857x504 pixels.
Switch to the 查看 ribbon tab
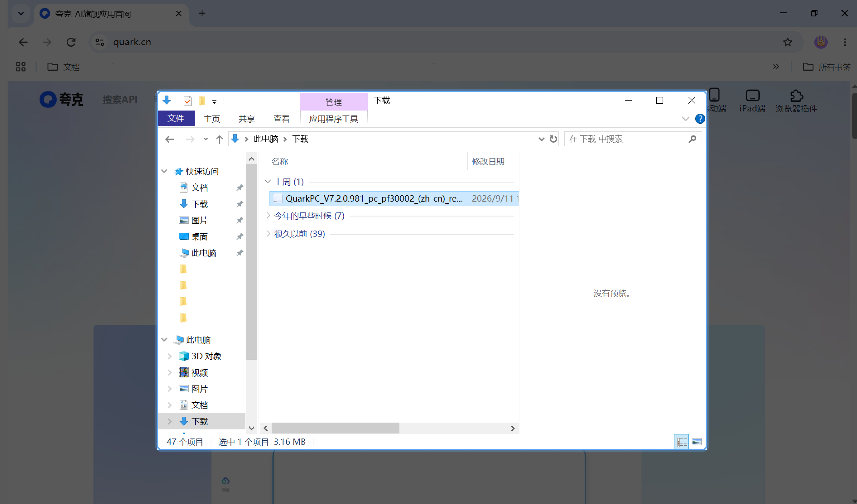pyautogui.click(x=281, y=119)
